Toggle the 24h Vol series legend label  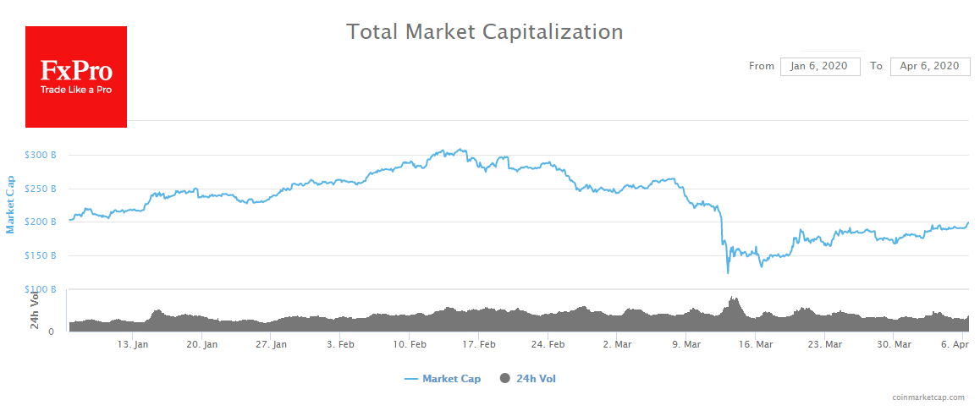pos(536,379)
